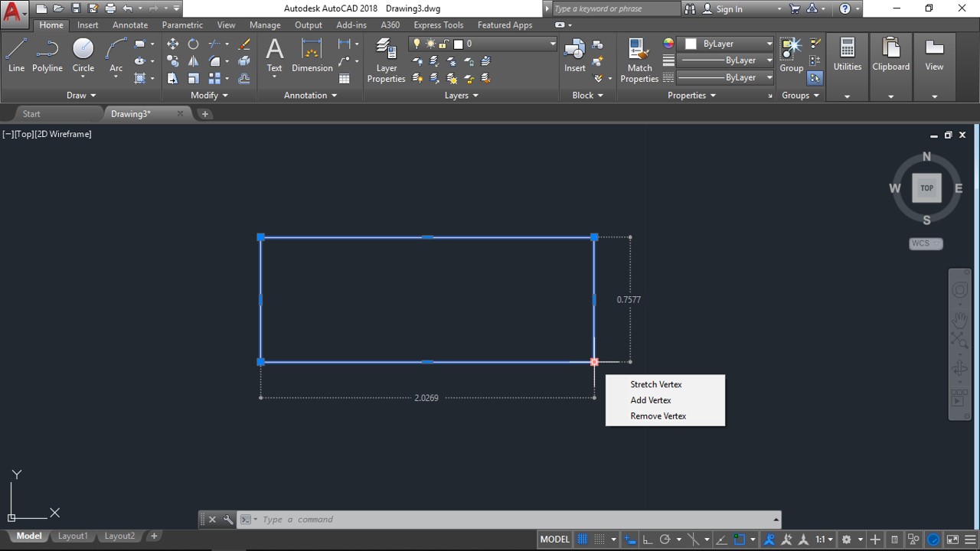The image size is (980, 551).
Task: Click the Group objects icon
Action: click(791, 55)
